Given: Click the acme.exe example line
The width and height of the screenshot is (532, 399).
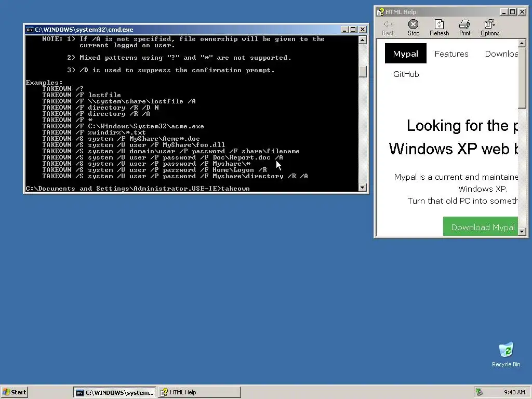Looking at the screenshot, I should coord(123,126).
